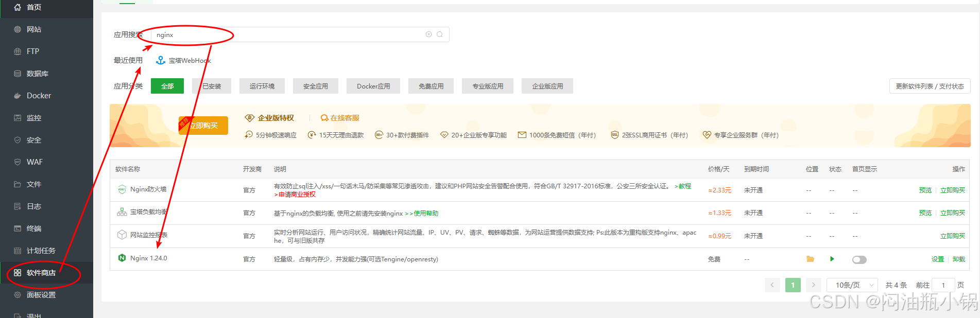The width and height of the screenshot is (980, 318).
Task: Click the 企业版特权 diamond icon
Action: [x=250, y=118]
